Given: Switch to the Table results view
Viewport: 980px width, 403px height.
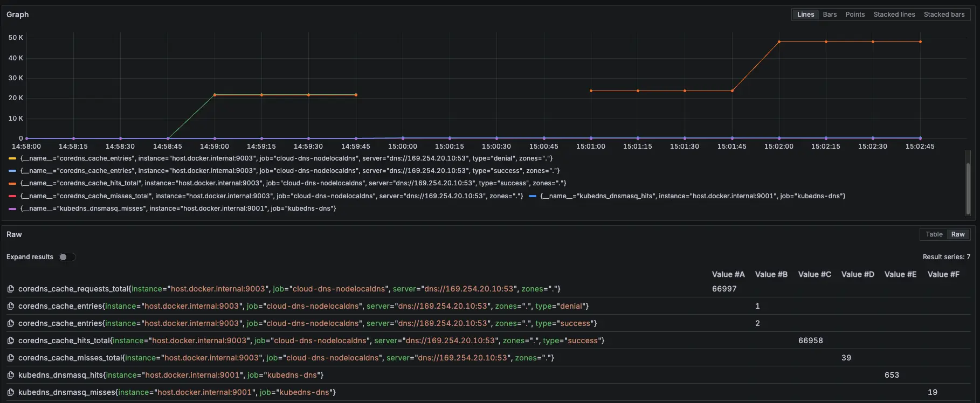Looking at the screenshot, I should click(x=934, y=234).
